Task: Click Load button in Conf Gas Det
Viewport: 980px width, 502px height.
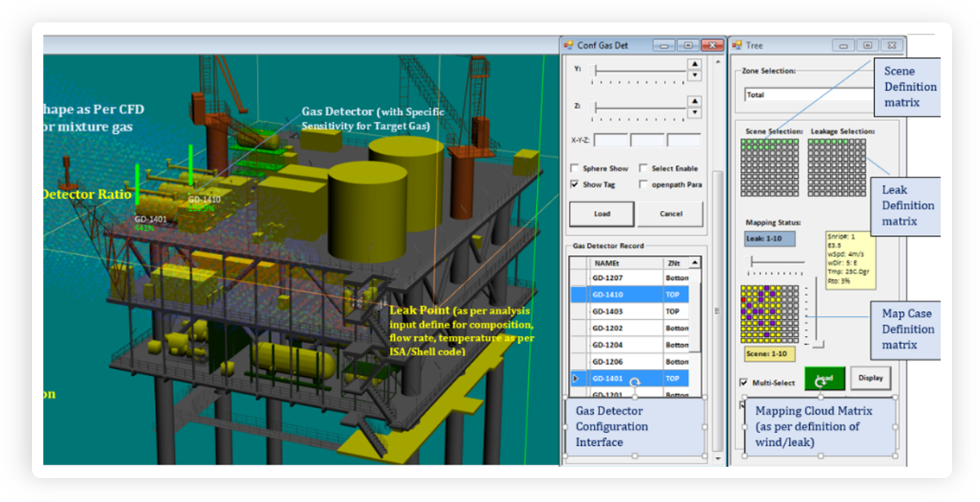Action: (602, 214)
